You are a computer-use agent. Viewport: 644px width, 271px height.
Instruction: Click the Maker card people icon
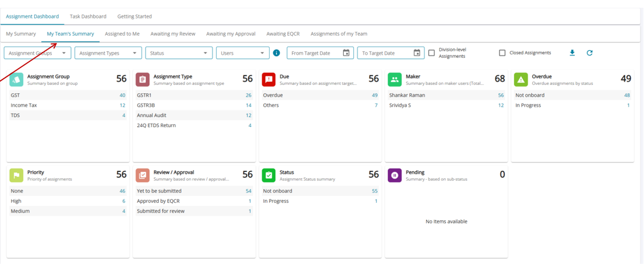click(395, 79)
